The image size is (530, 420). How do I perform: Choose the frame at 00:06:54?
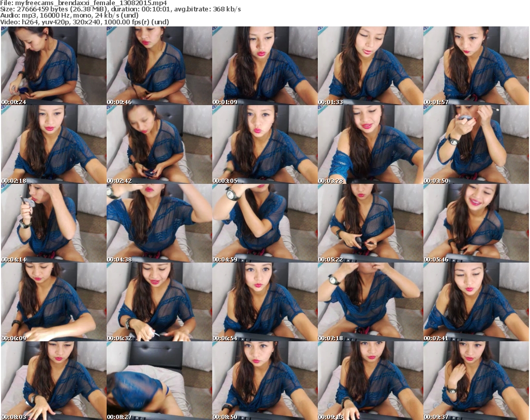(264, 302)
